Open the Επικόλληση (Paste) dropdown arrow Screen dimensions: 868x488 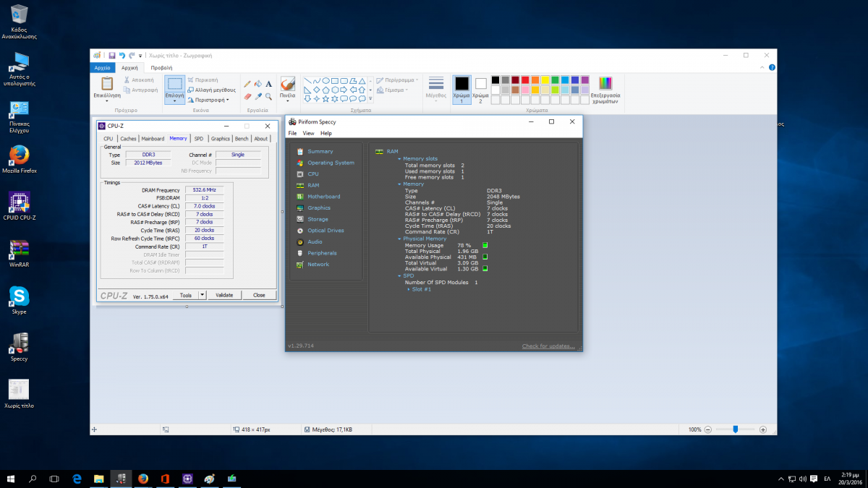[107, 101]
